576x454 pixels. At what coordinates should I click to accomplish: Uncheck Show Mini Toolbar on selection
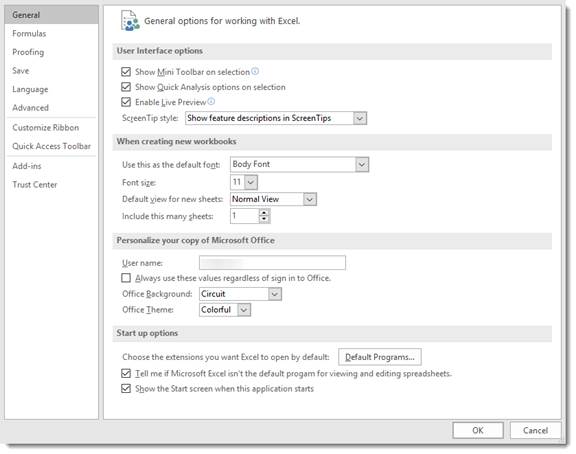pos(126,72)
